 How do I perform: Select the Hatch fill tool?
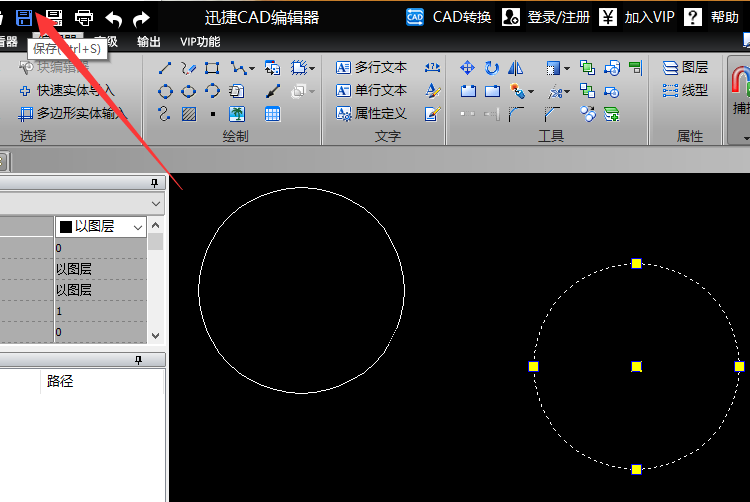pos(189,114)
